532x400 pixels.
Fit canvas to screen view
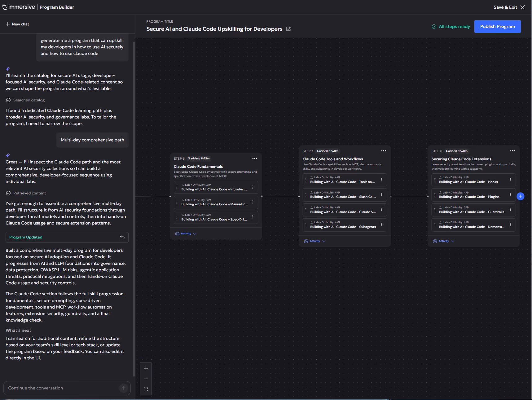tap(146, 389)
